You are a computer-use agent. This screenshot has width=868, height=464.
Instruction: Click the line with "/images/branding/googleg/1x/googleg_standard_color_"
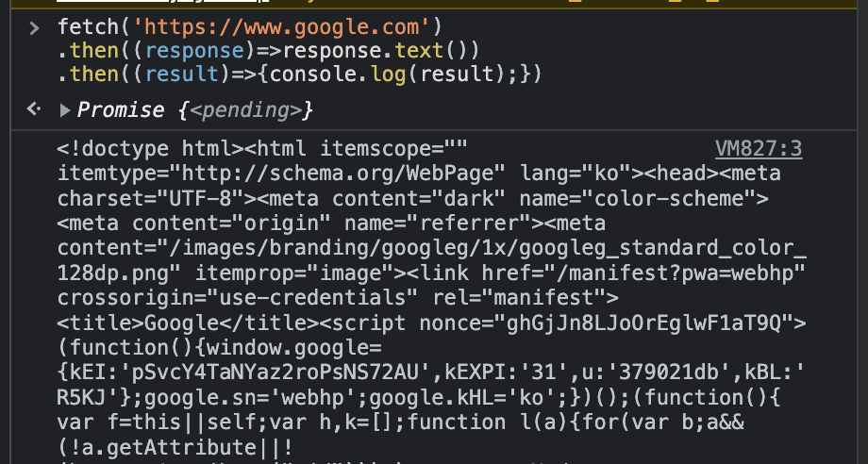[x=432, y=248]
